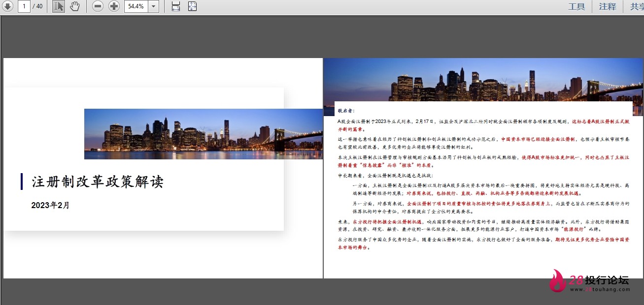The height and width of the screenshot is (305, 644).
Task: Open the 注释 panel
Action: tap(608, 6)
